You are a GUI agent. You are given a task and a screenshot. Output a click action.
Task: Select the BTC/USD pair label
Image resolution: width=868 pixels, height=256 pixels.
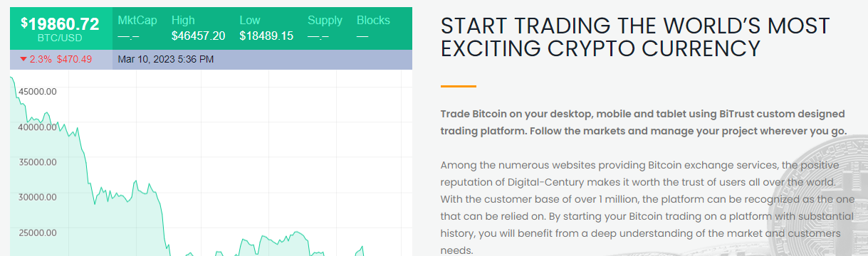pyautogui.click(x=61, y=38)
